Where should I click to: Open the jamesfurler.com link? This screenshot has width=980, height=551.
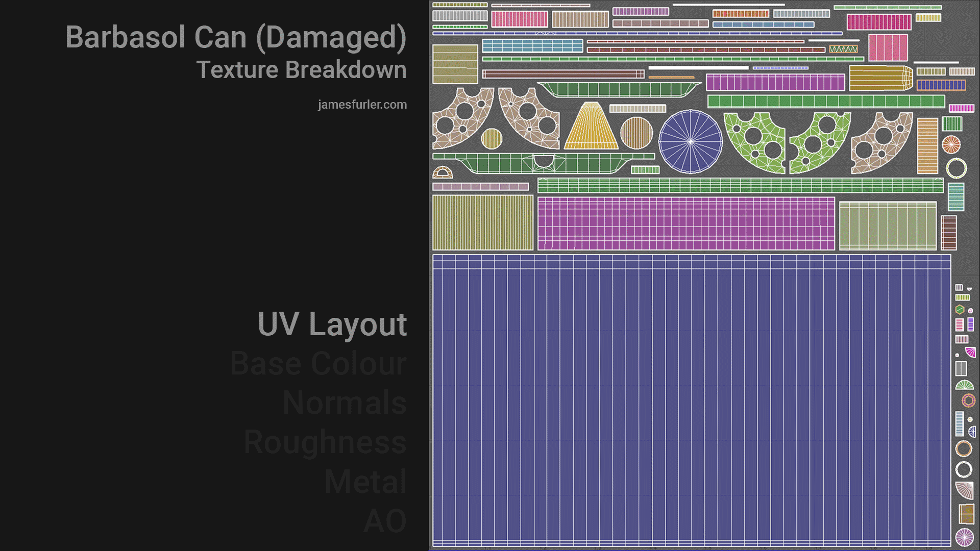tap(362, 105)
